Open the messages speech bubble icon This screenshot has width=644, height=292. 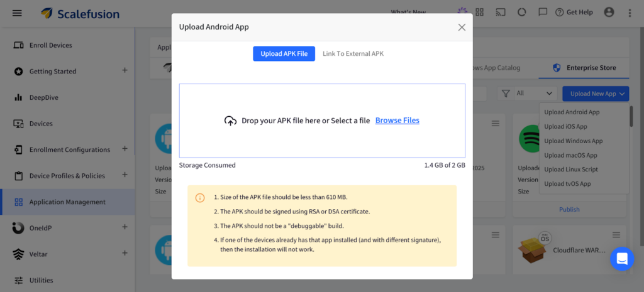click(543, 13)
